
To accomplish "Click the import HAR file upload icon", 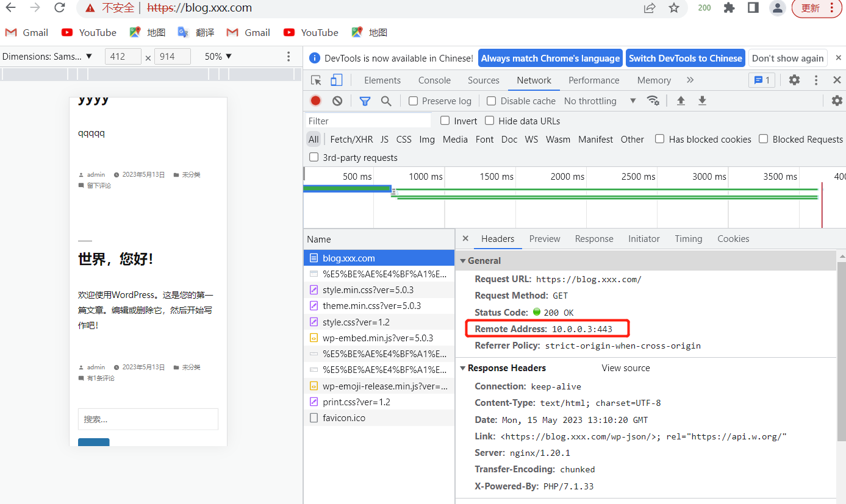I will click(x=681, y=101).
